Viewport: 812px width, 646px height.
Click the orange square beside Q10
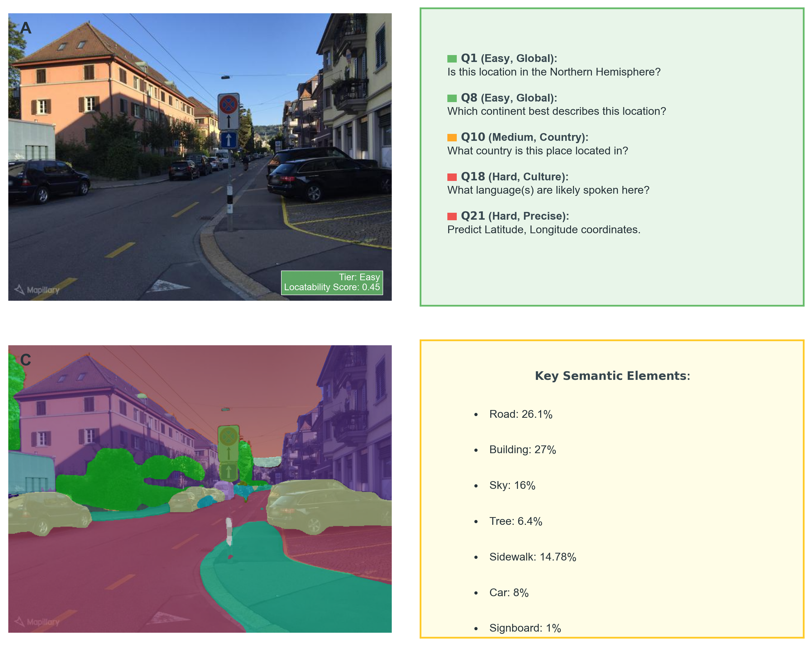[x=452, y=137]
